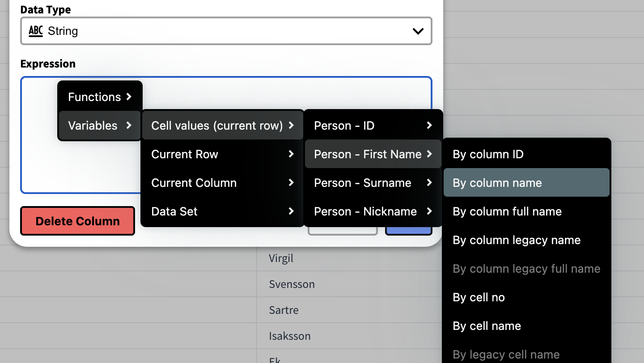Open Person - Nickname submenu
Image resolution: width=644 pixels, height=363 pixels.
373,211
